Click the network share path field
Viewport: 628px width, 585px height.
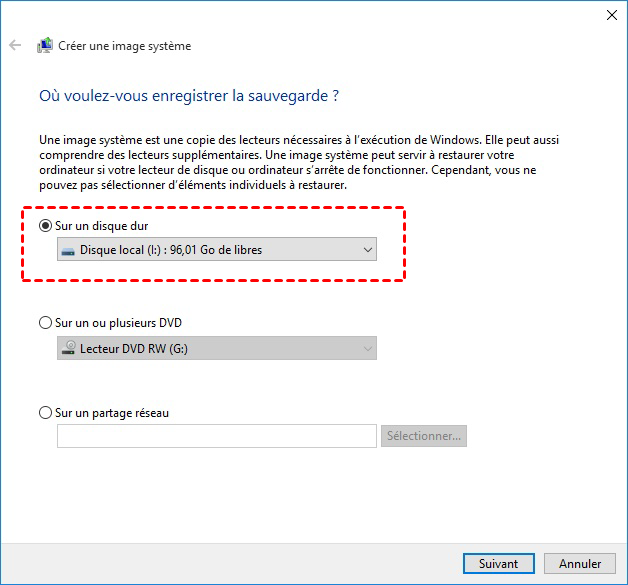216,436
